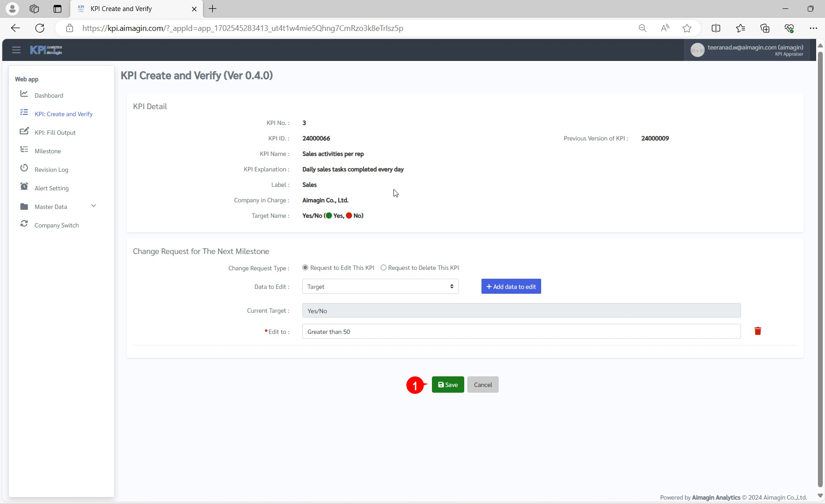Open the hamburger sidebar menu
The width and height of the screenshot is (825, 504).
(16, 50)
